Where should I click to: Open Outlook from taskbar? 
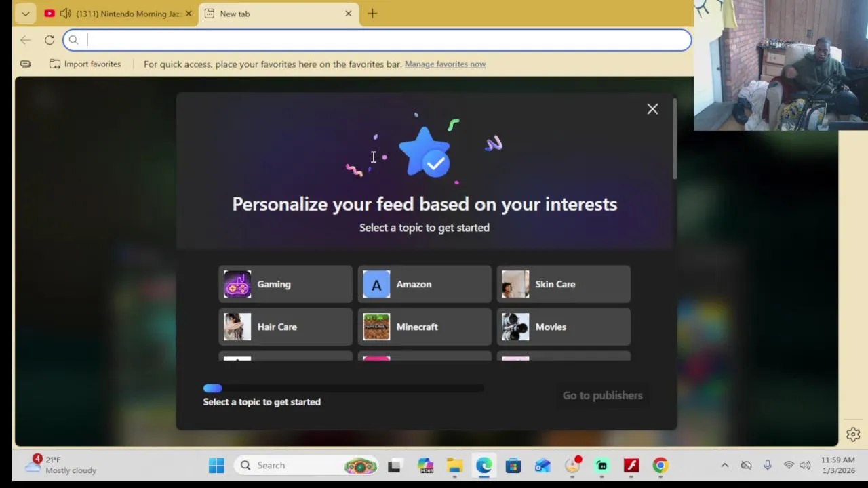point(542,466)
